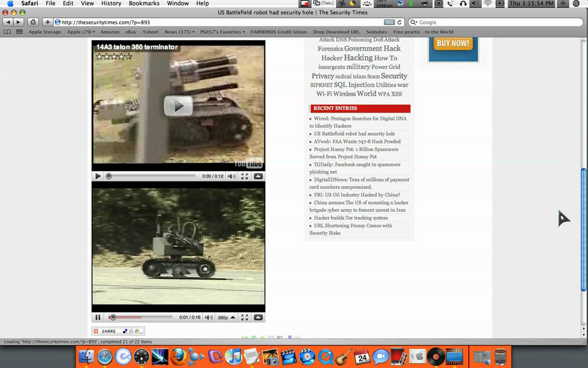Click the URL address field

[x=221, y=22]
